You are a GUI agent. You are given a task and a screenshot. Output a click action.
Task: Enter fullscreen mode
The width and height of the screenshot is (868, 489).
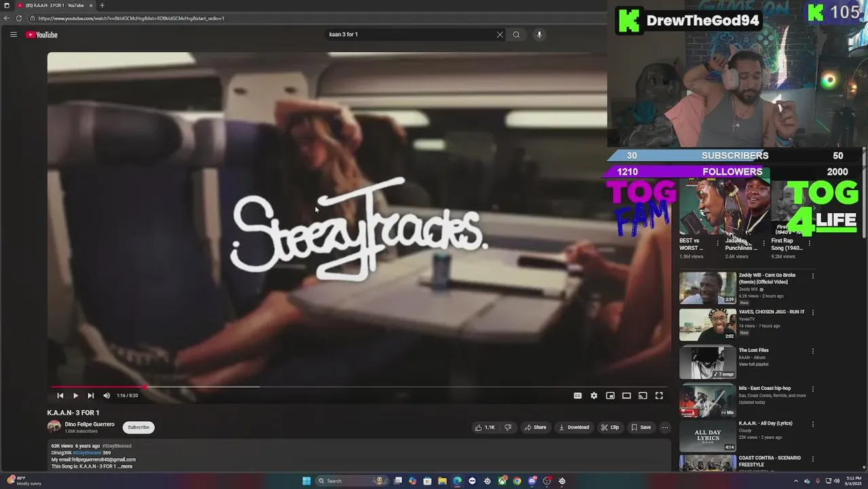659,395
